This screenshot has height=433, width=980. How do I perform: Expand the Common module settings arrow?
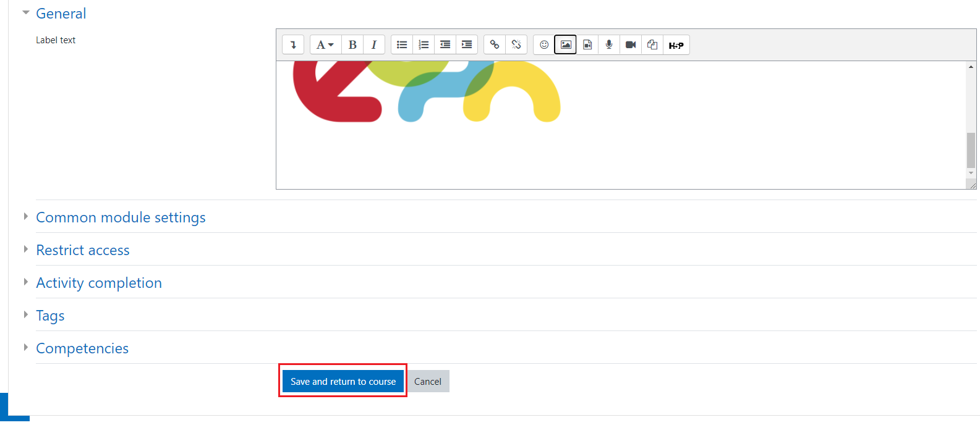26,216
